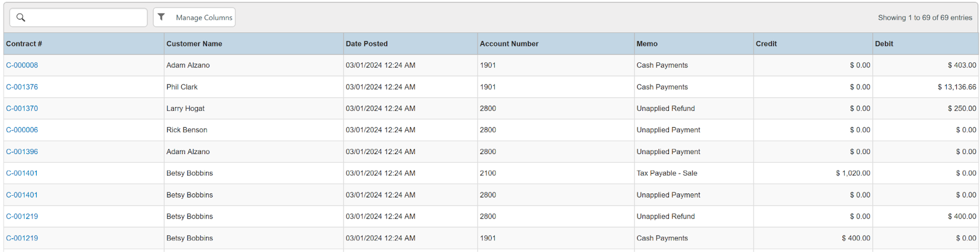Click the Memo column header
980x252 pixels.
[x=647, y=44]
